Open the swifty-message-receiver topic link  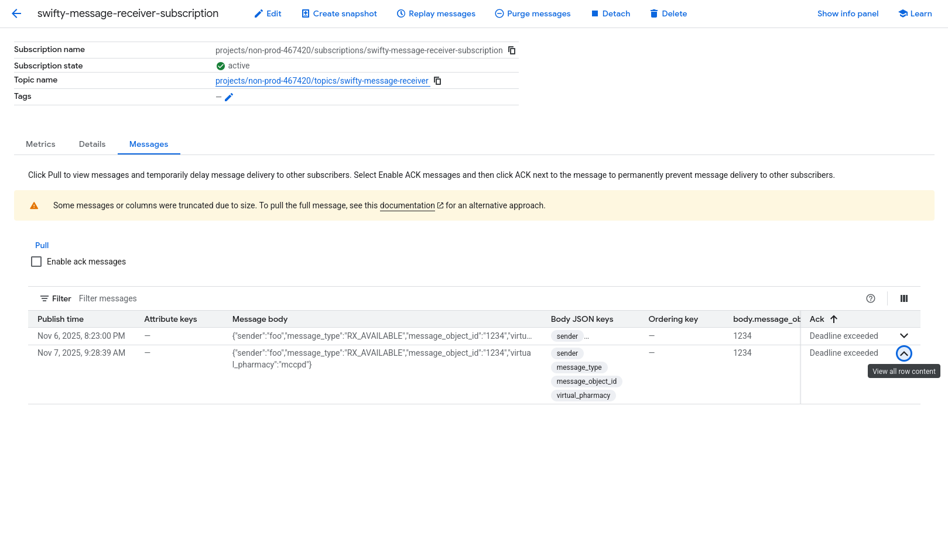click(321, 81)
